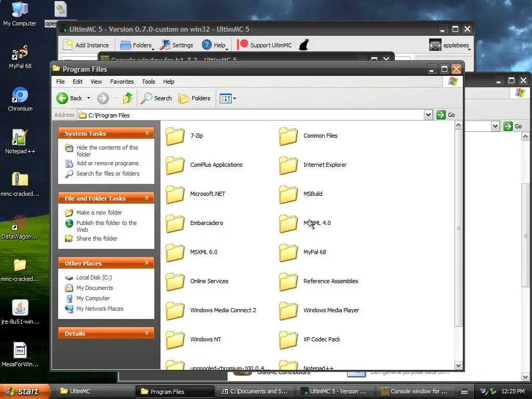Click Support UltimMC button

264,45
